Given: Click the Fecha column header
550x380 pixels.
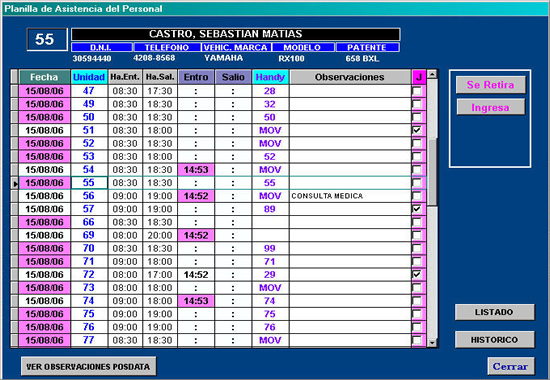Looking at the screenshot, I should [44, 77].
